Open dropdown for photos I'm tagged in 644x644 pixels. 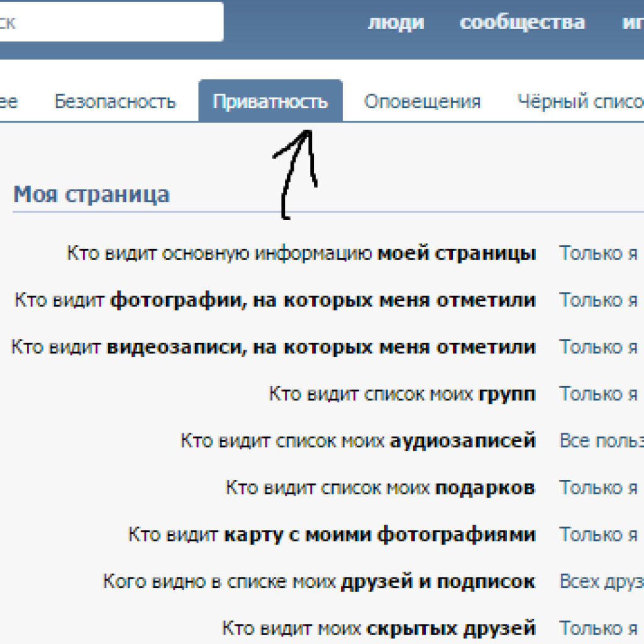[x=599, y=301]
